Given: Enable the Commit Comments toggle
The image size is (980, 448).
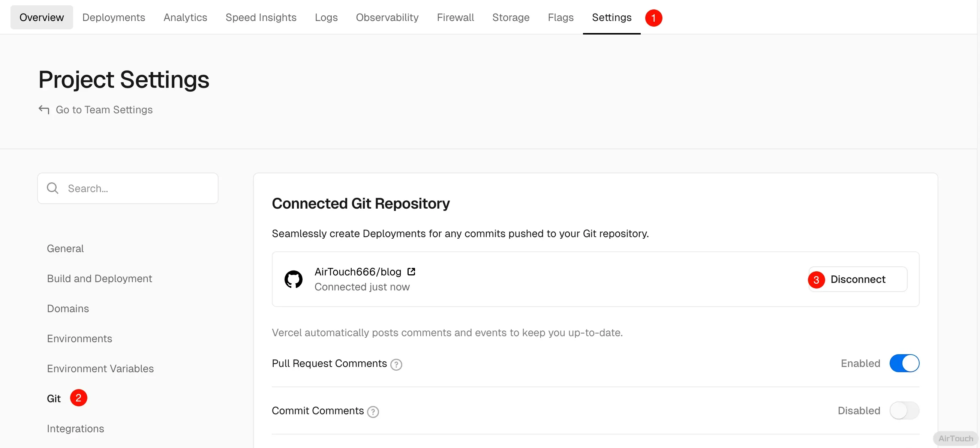Looking at the screenshot, I should coord(904,410).
